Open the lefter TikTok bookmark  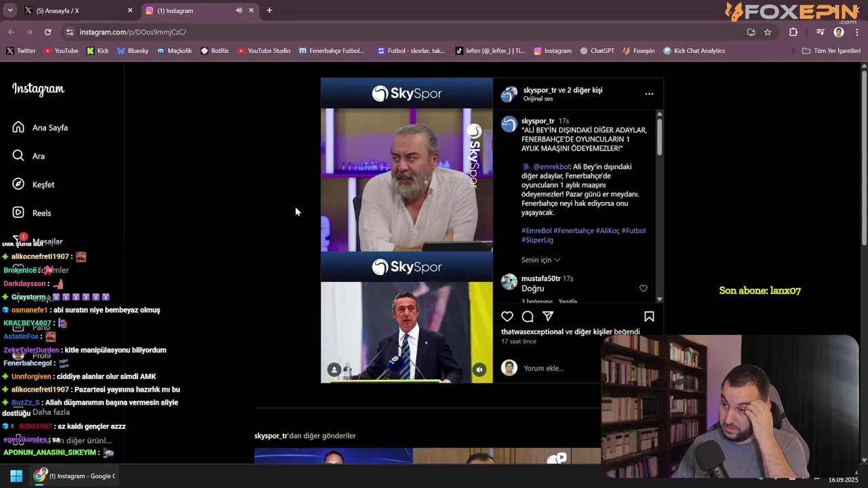[x=490, y=51]
